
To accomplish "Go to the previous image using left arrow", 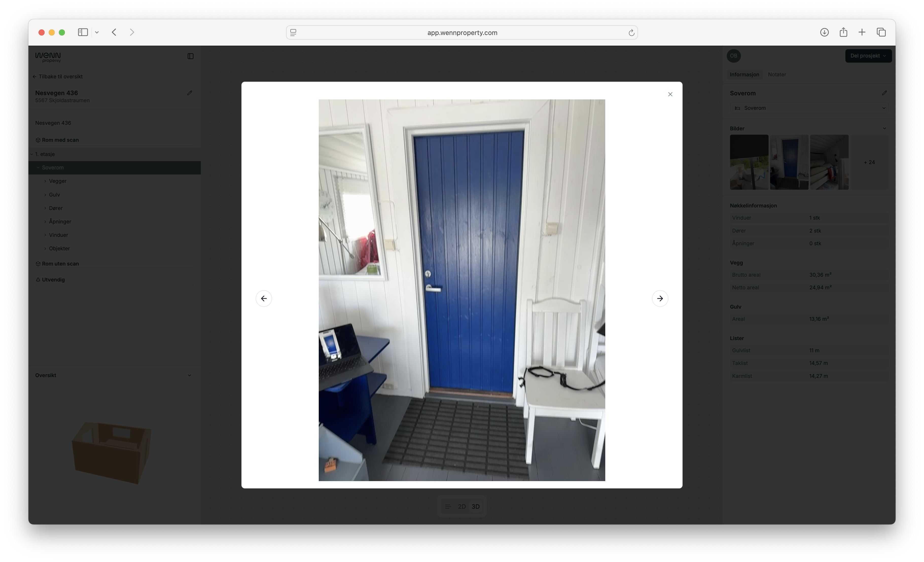I will click(264, 299).
